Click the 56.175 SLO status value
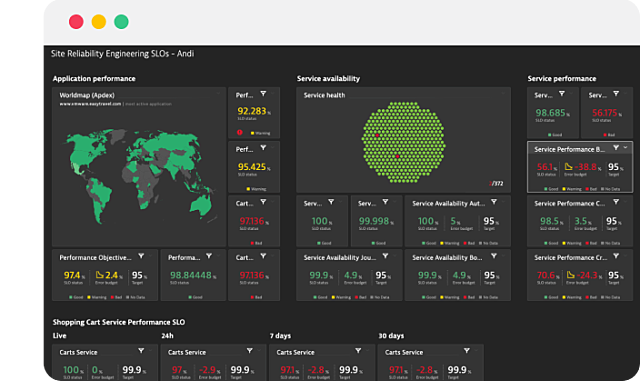 pyautogui.click(x=604, y=113)
